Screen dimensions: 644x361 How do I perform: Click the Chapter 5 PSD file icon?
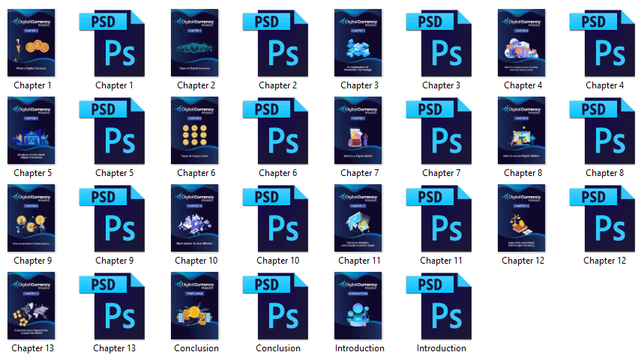(x=112, y=131)
